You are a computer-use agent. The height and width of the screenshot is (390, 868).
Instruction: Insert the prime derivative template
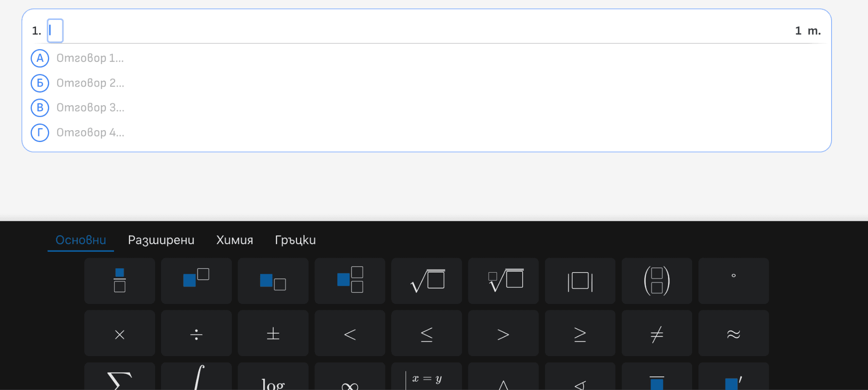tap(733, 376)
